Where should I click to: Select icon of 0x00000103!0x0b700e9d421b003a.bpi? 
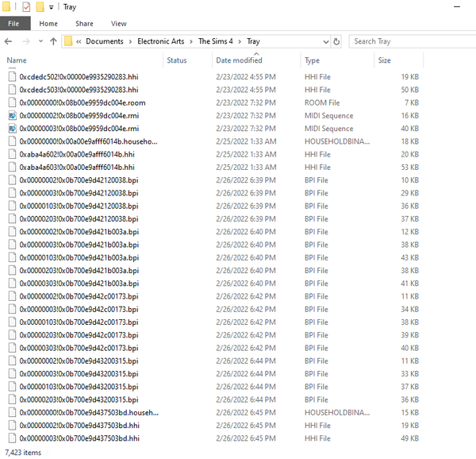tap(12, 257)
